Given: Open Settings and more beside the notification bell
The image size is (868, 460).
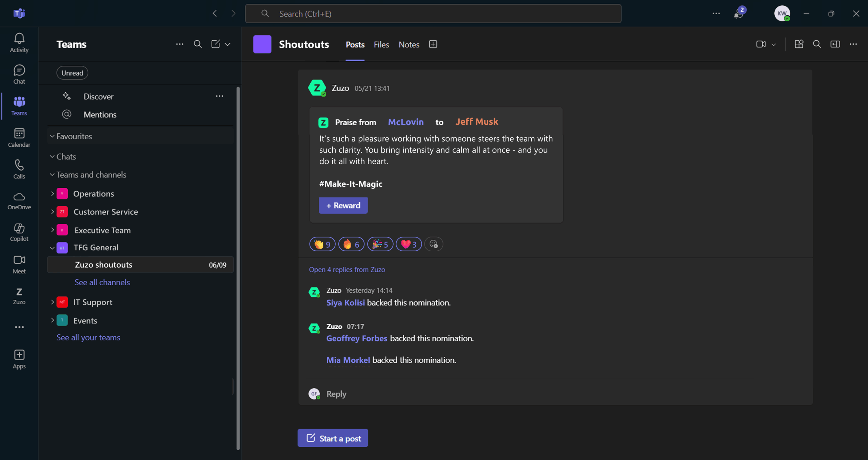Looking at the screenshot, I should coord(716,14).
